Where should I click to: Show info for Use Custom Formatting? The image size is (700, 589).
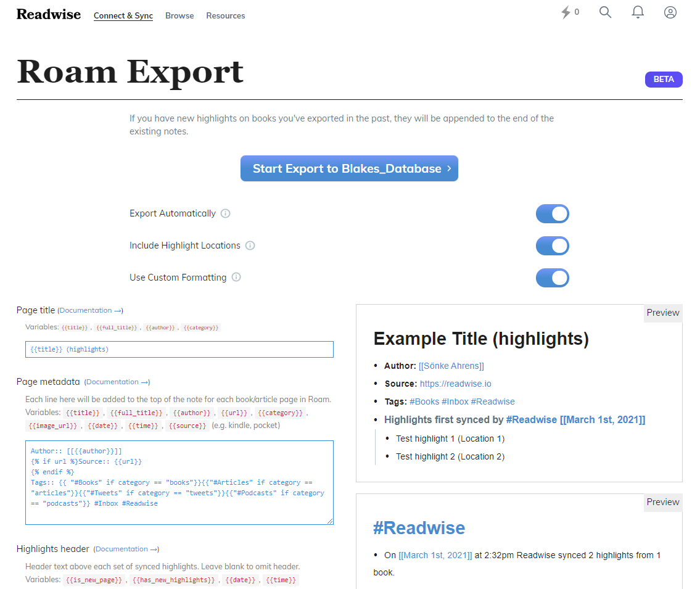pyautogui.click(x=236, y=278)
